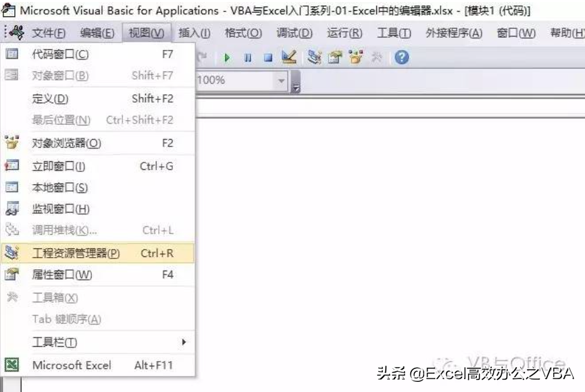
Task: Open the 插入(I) menu
Action: pos(195,33)
